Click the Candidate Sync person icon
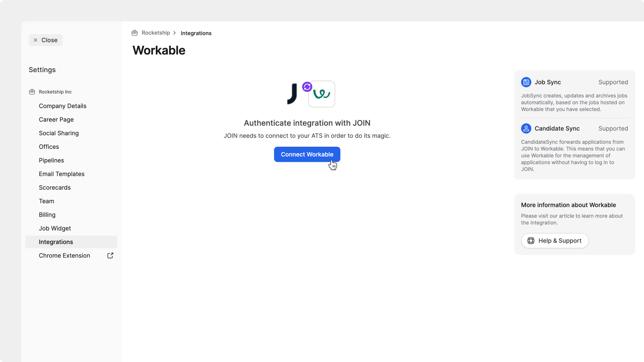644x362 pixels. coord(526,128)
